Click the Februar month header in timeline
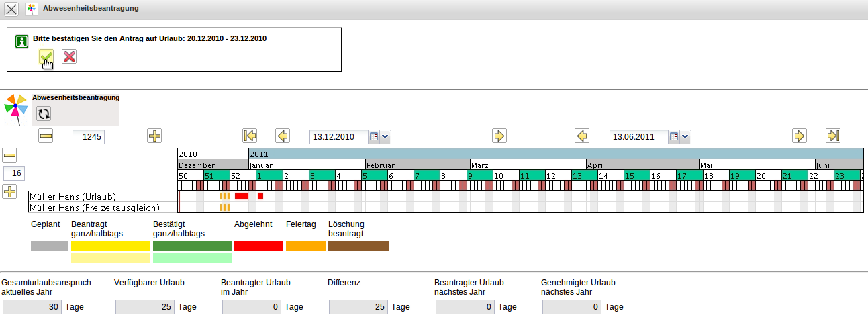This screenshot has width=868, height=317. click(x=417, y=165)
